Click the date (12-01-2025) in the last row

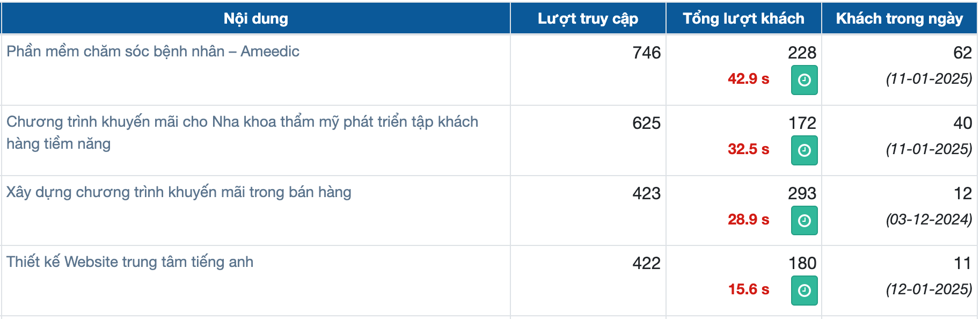pos(929,289)
